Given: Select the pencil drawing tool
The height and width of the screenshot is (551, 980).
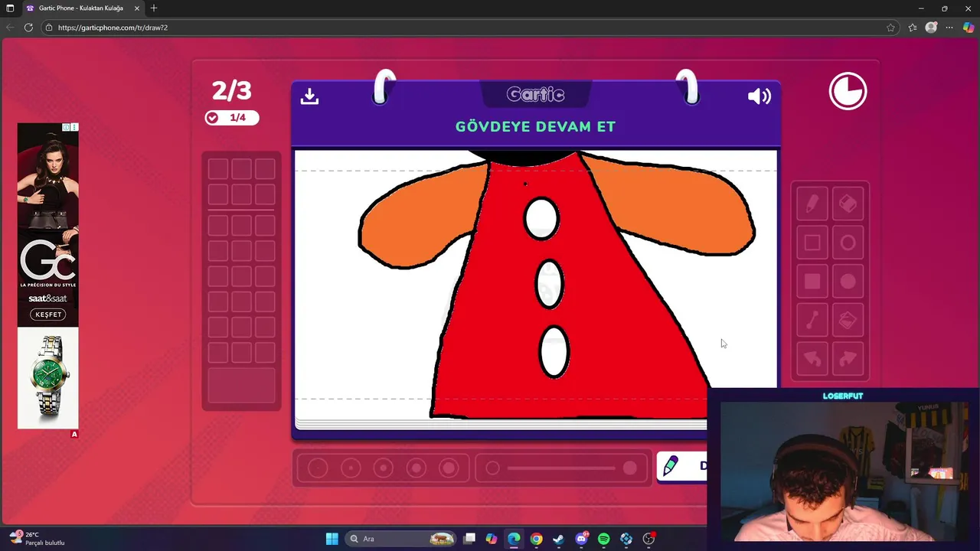Looking at the screenshot, I should 812,204.
